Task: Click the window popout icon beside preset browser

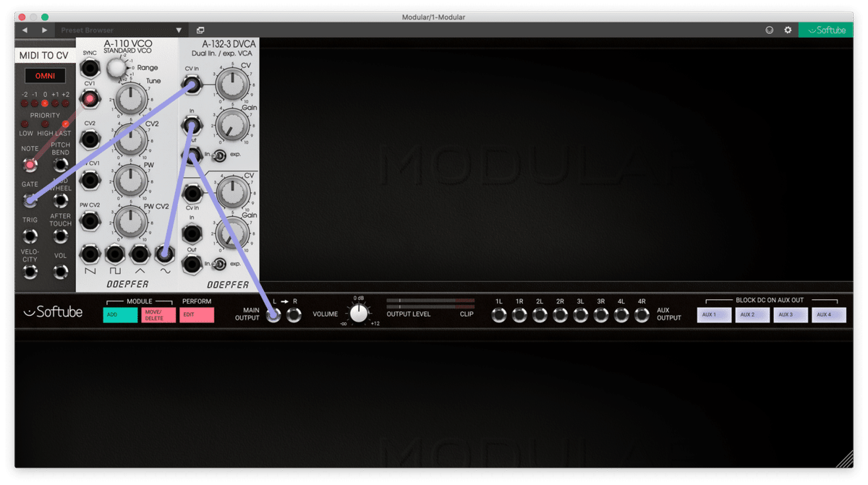Action: point(200,30)
